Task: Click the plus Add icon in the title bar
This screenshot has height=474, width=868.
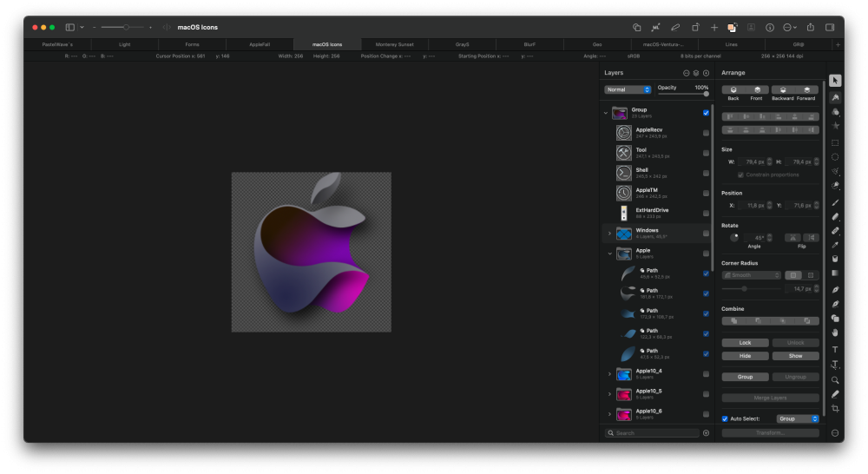Action: [x=714, y=27]
